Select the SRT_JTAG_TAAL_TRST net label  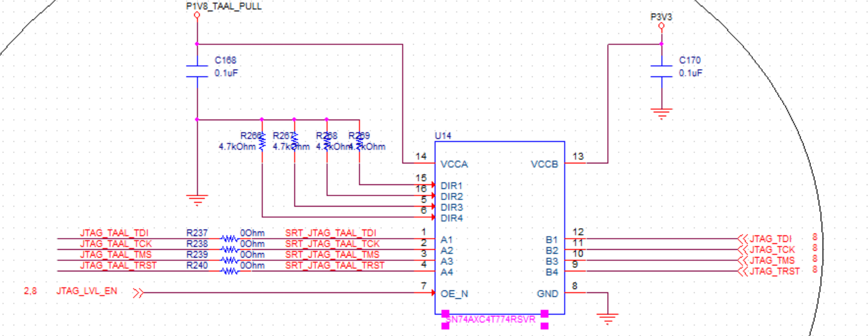coord(335,265)
